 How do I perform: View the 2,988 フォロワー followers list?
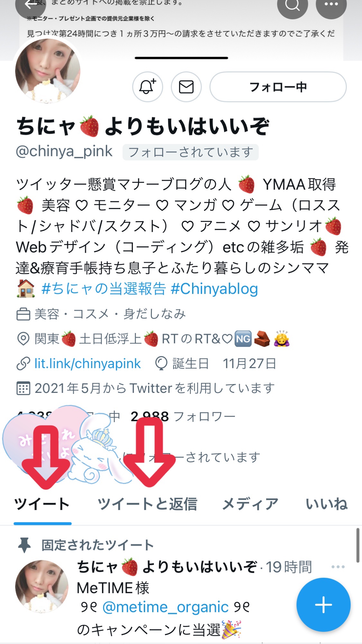click(183, 417)
